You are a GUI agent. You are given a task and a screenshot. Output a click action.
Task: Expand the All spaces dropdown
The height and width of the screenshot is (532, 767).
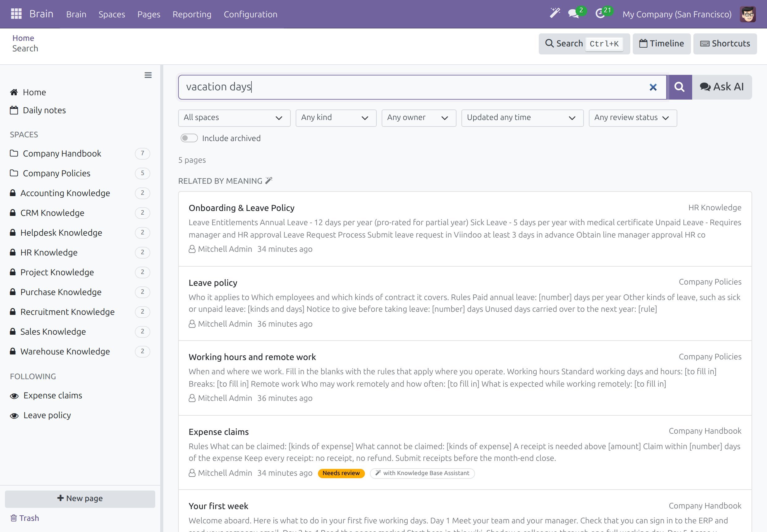234,118
